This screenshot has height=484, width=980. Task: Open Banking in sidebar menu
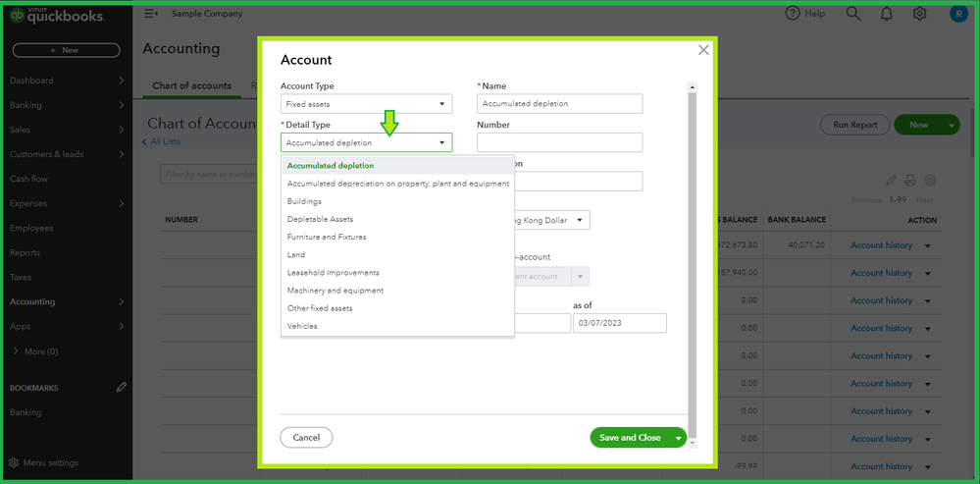pos(67,105)
